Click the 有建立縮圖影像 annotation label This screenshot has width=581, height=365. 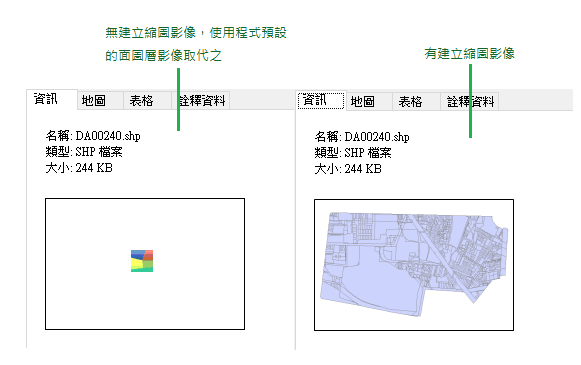pos(469,53)
